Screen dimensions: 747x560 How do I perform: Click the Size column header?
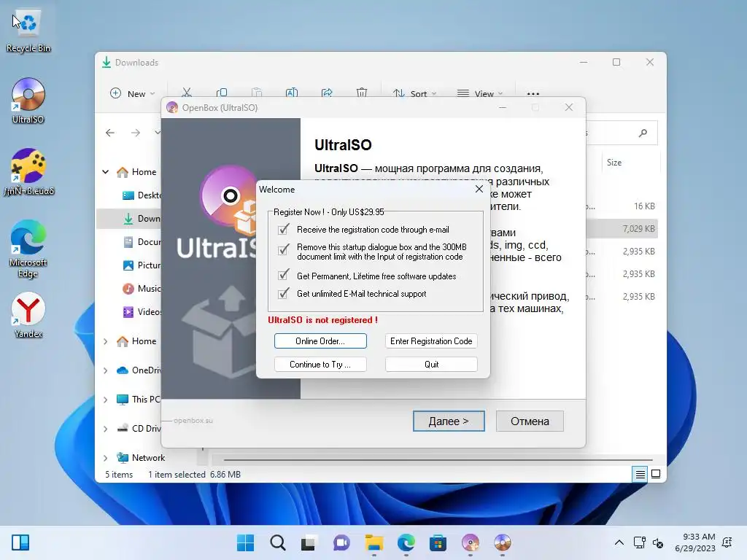614,163
